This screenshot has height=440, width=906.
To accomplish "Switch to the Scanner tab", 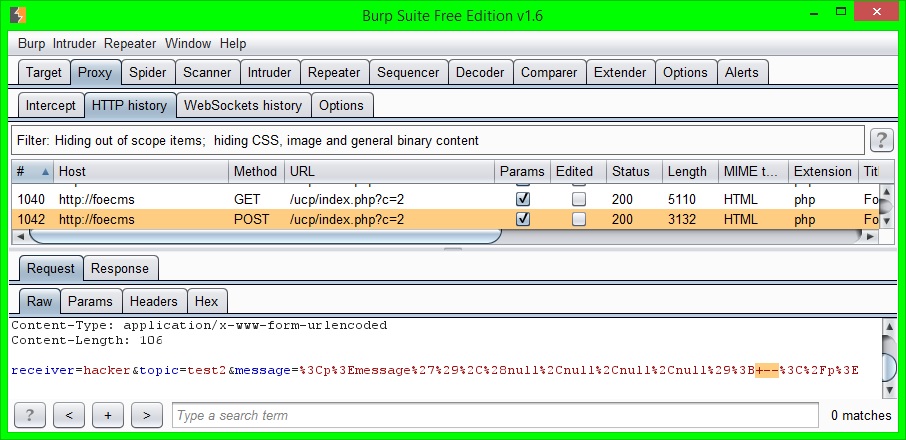I will pyautogui.click(x=207, y=73).
